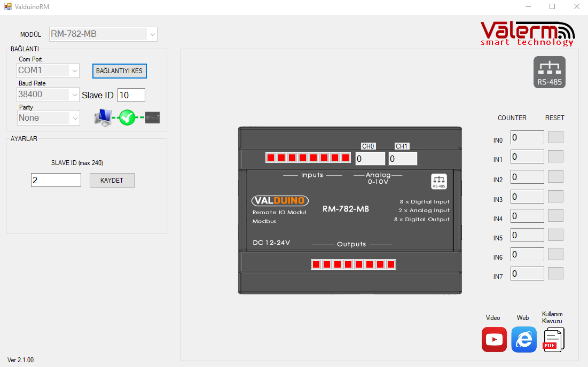Image resolution: width=588 pixels, height=367 pixels.
Task: Click the Web browser icon
Action: coord(524,339)
